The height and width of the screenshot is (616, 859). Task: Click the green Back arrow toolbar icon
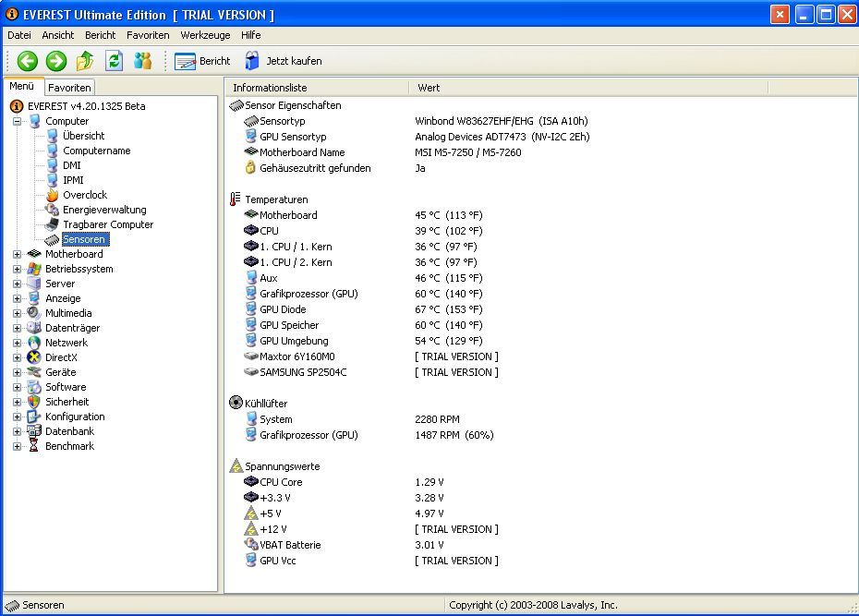point(28,61)
